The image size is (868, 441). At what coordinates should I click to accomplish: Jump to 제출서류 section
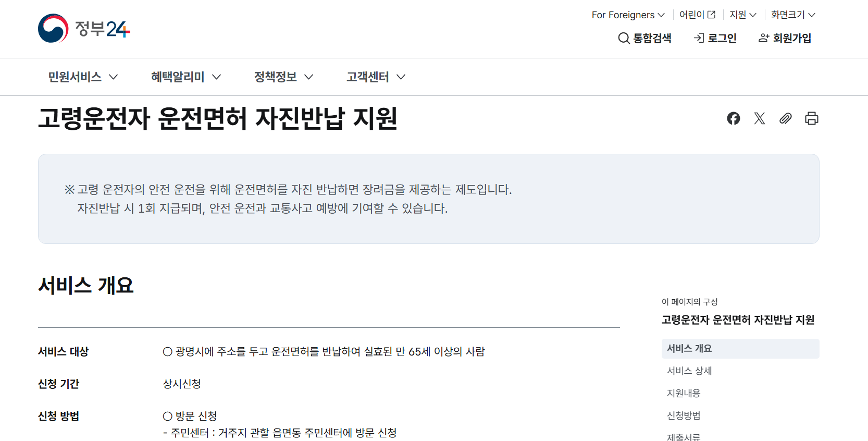coord(684,436)
